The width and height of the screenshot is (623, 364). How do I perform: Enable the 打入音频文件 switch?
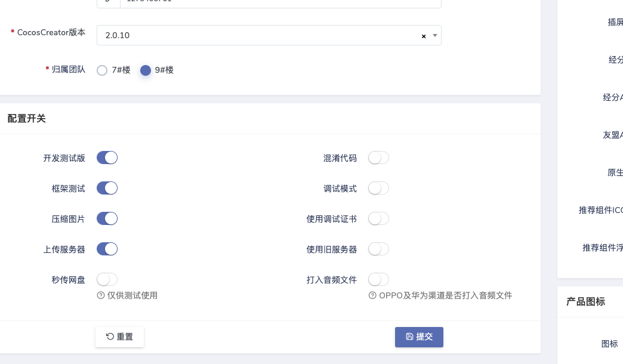coord(378,279)
